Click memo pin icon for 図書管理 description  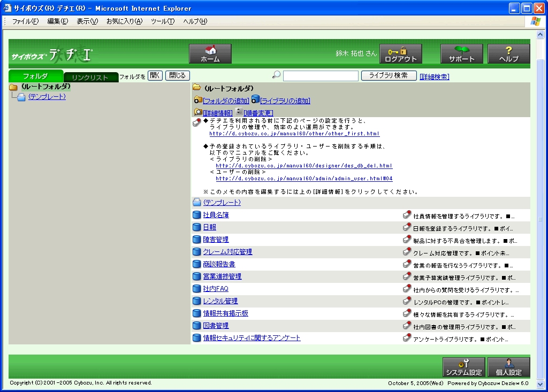tap(407, 326)
